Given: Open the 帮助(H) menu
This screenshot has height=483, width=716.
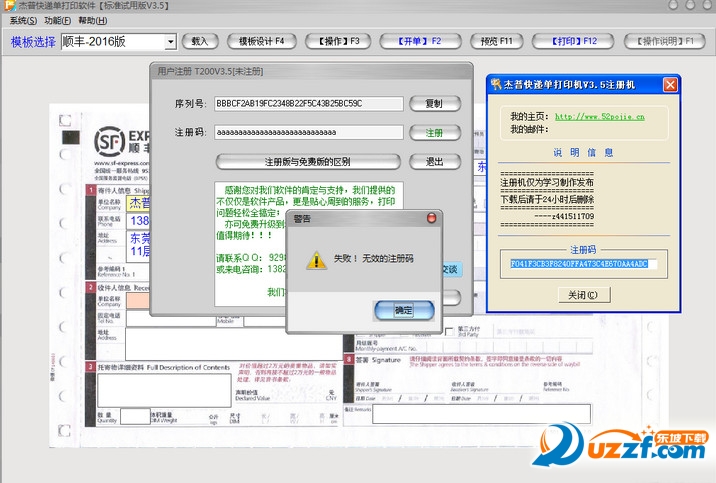Looking at the screenshot, I should click(93, 21).
